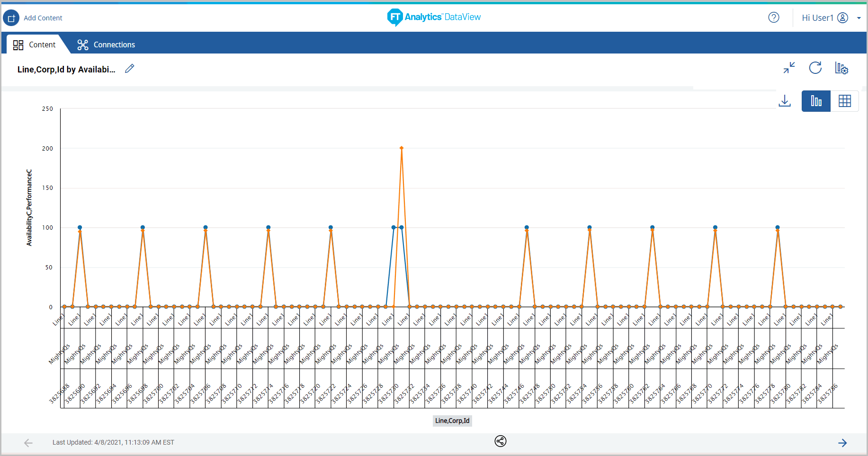Click the Add Content link
Image resolution: width=868 pixels, height=456 pixels.
tap(43, 18)
